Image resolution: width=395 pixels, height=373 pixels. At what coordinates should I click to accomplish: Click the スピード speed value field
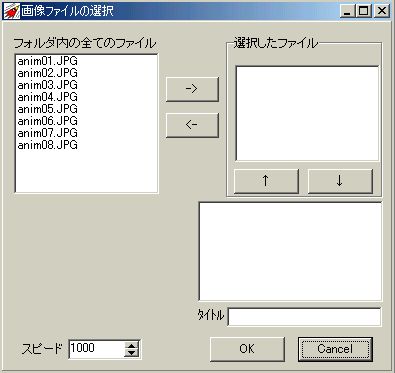pos(97,349)
